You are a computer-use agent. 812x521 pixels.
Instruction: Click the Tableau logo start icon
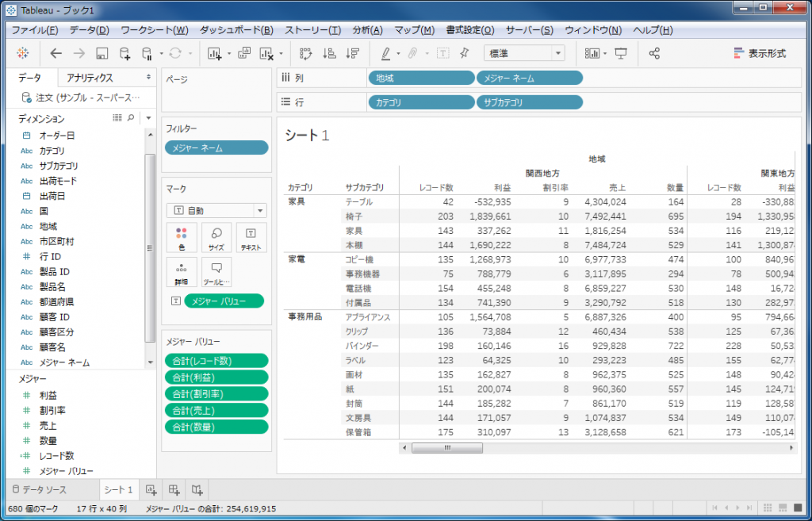tap(22, 53)
